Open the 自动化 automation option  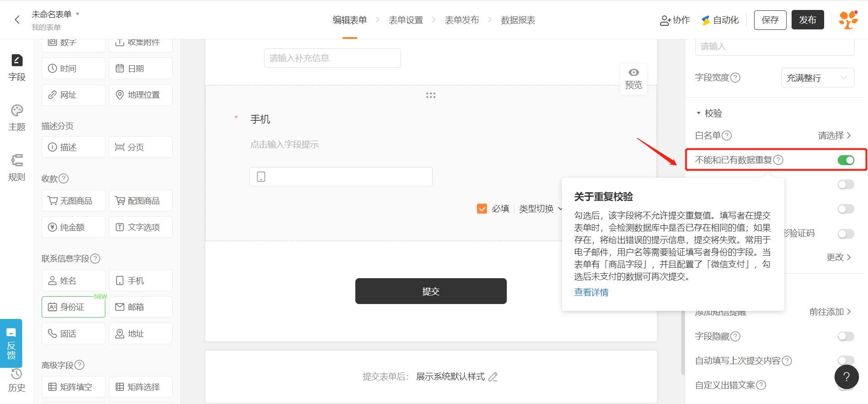720,20
